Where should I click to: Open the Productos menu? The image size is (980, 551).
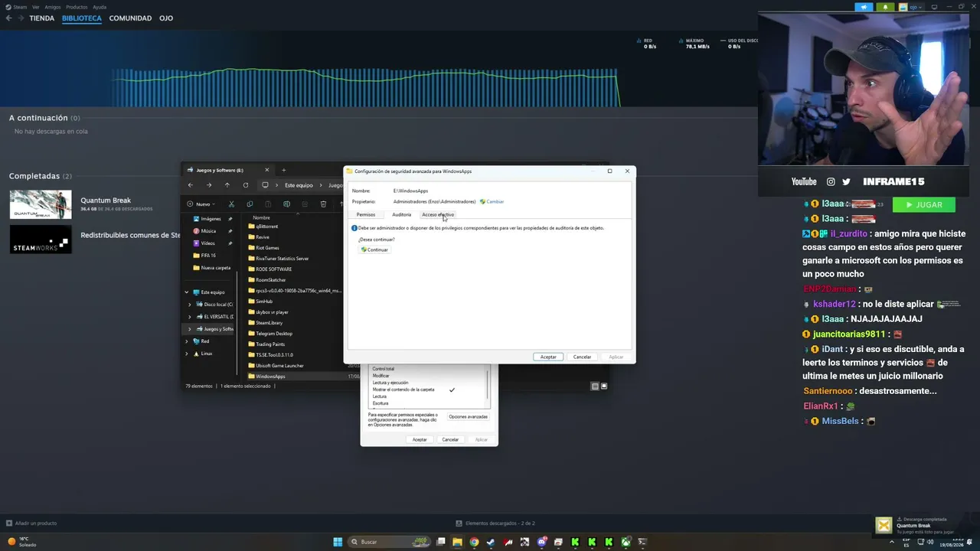coord(77,7)
